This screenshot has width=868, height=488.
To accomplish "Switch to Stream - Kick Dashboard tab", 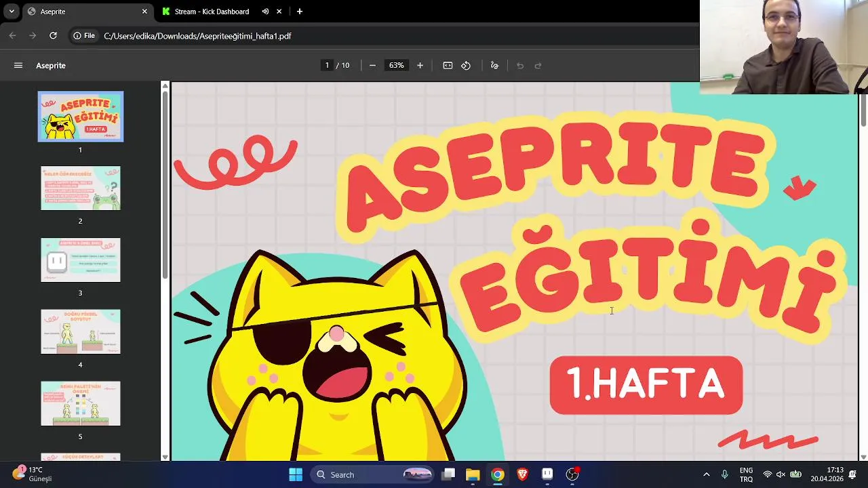I will tap(212, 12).
